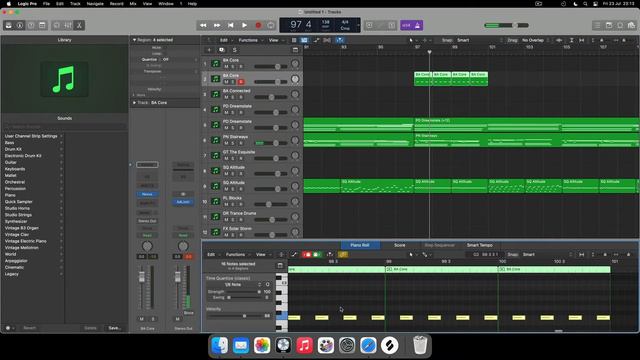
Task: Switch to the Smart Tempo tab
Action: (x=480, y=245)
